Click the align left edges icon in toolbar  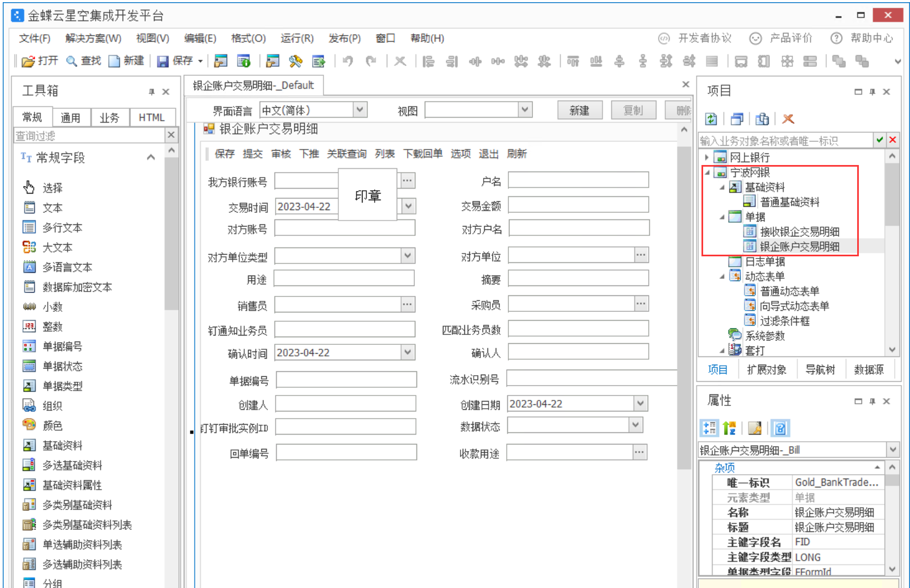pos(429,61)
